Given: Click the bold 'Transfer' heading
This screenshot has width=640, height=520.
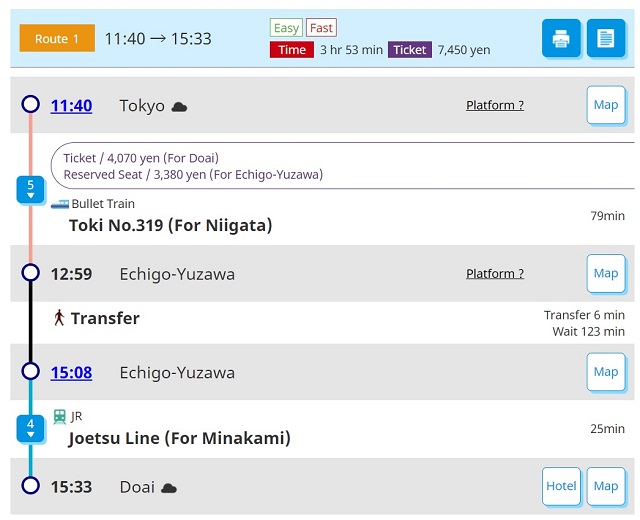Looking at the screenshot, I should pos(105,318).
